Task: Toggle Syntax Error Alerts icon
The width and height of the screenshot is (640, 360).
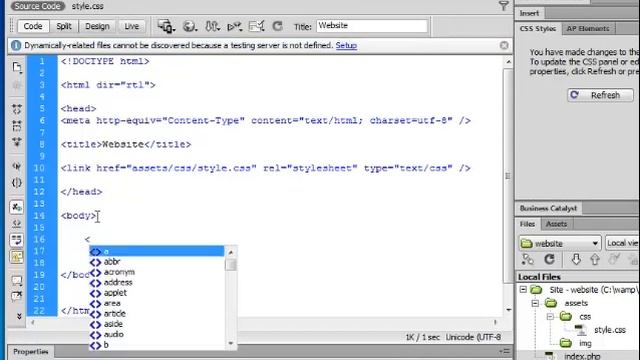Action: (x=17, y=257)
